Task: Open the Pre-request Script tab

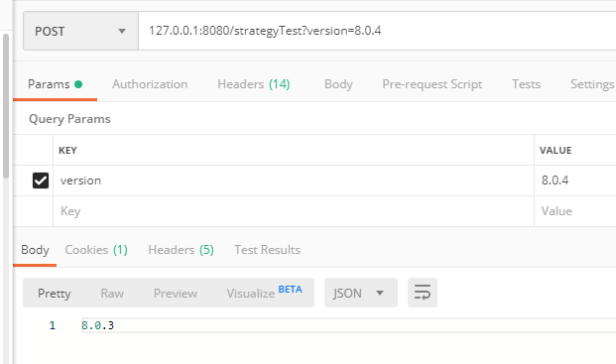Action: coord(432,84)
